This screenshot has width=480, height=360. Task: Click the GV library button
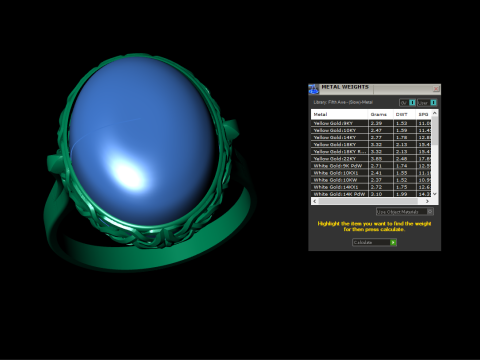407,103
